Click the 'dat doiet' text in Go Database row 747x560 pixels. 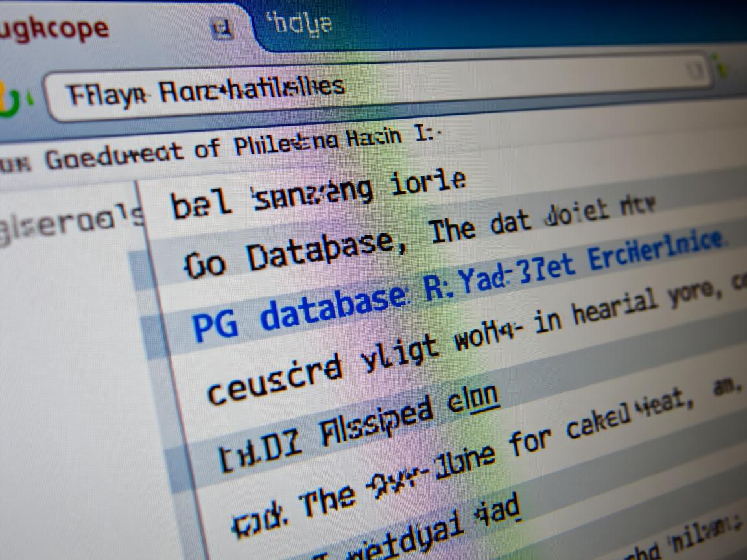click(x=551, y=224)
